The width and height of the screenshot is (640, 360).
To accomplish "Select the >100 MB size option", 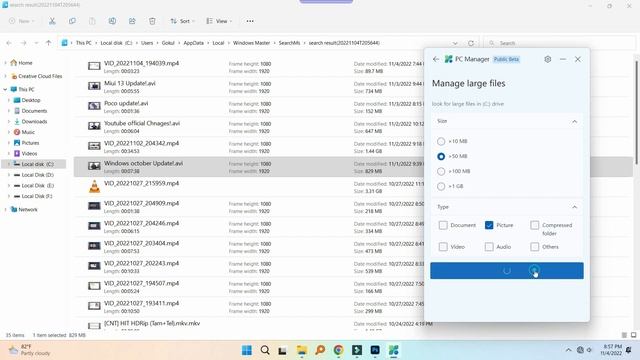I will [x=441, y=171].
